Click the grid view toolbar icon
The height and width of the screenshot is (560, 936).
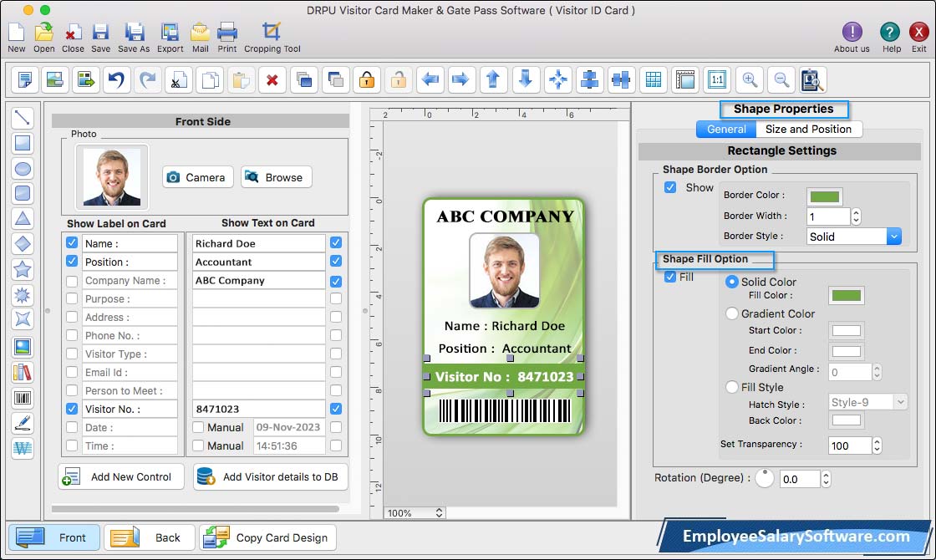[x=653, y=79]
